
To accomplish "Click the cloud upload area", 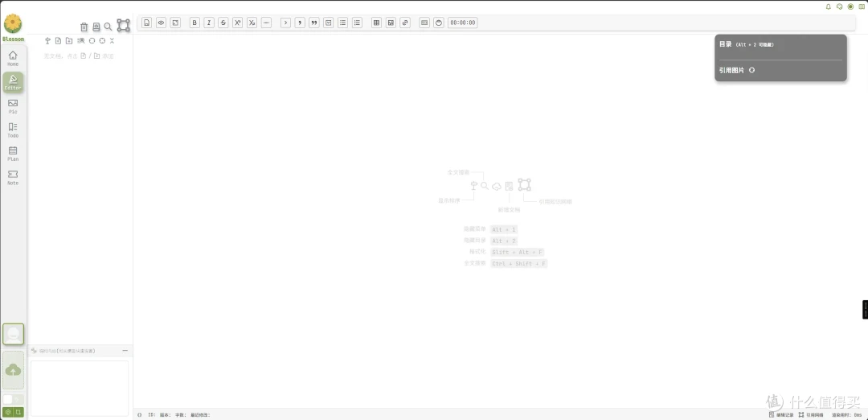I will (14, 369).
